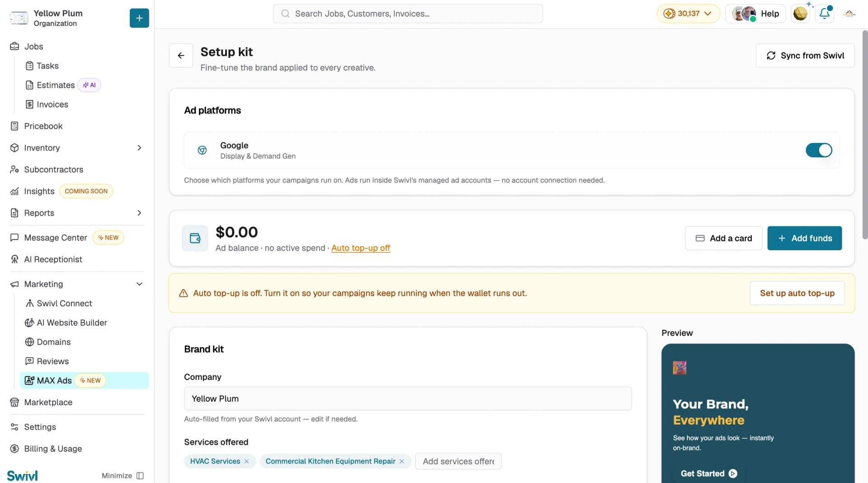This screenshot has height=483, width=868.
Task: Open notifications bell
Action: [x=825, y=14]
